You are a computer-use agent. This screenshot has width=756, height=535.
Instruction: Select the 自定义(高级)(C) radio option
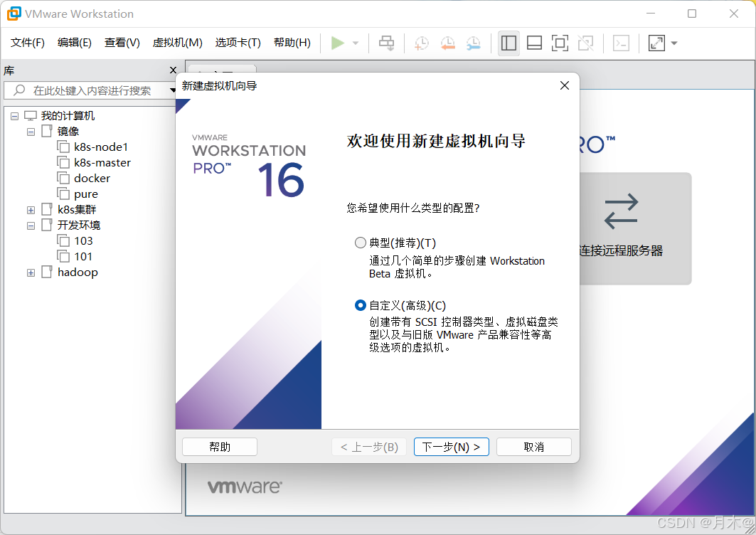pyautogui.click(x=360, y=305)
